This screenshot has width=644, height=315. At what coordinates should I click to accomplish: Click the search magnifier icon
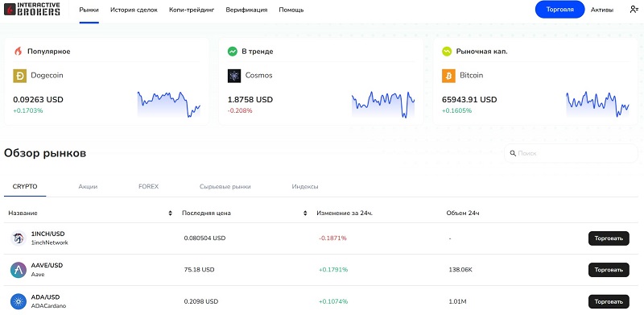[513, 153]
